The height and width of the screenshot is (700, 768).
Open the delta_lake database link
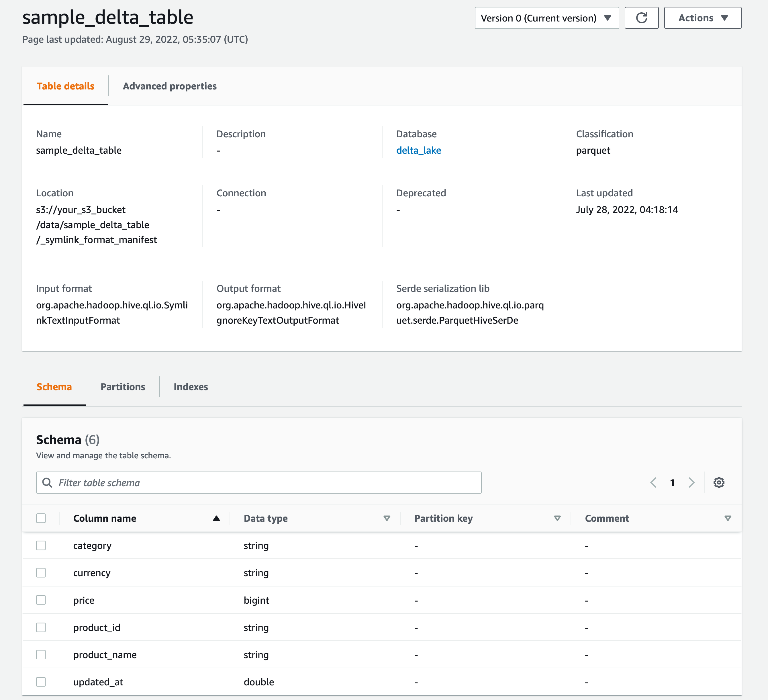pos(418,150)
